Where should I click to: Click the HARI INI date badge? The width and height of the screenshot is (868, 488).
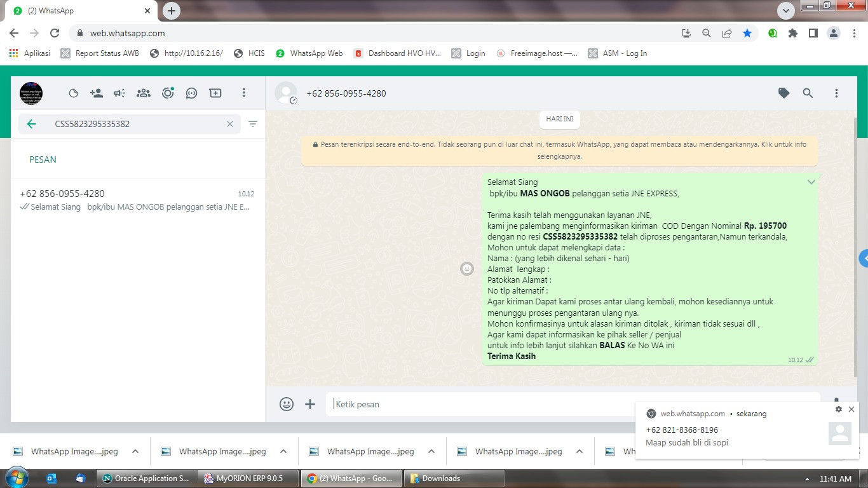(560, 119)
